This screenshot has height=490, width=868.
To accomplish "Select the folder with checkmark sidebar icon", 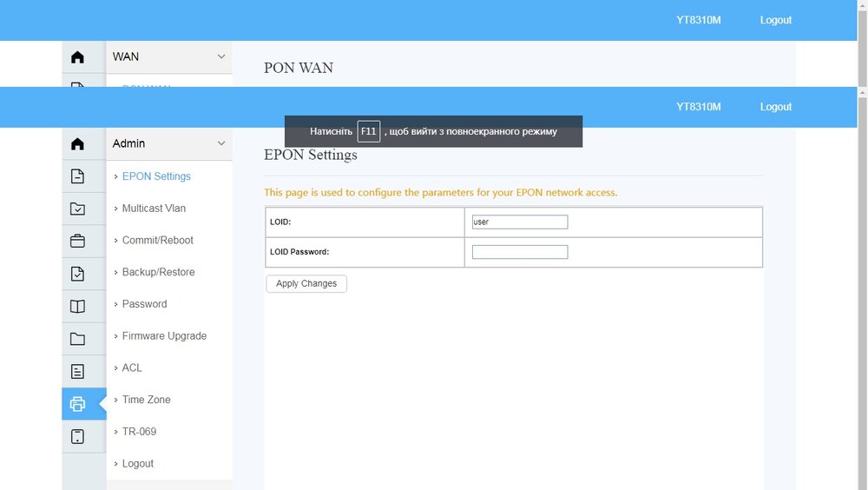I will point(77,209).
